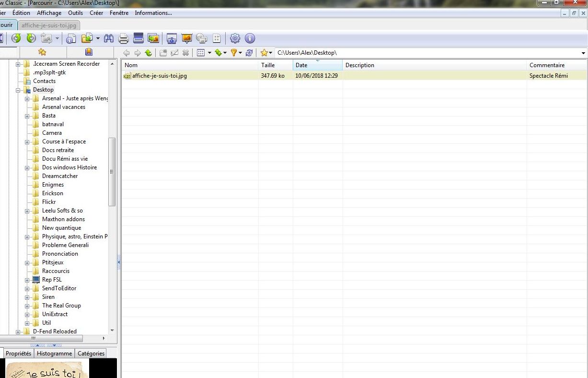
Task: Click the screen capture camera icon
Action: point(172,38)
